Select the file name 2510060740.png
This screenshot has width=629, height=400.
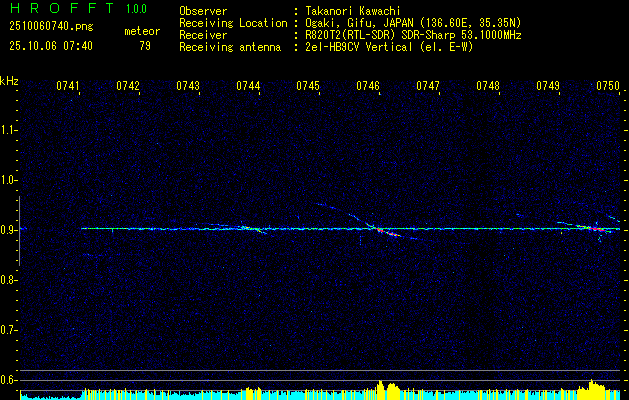51,26
